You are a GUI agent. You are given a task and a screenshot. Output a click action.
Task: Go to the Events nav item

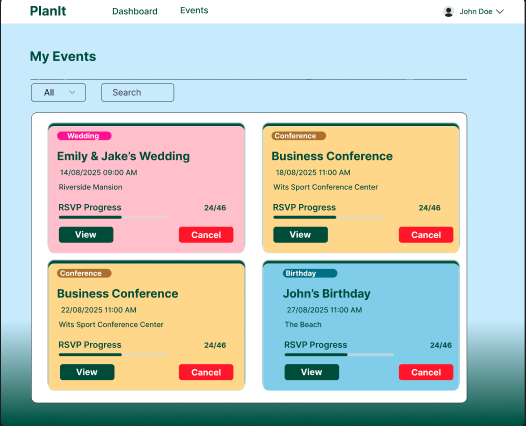(194, 10)
